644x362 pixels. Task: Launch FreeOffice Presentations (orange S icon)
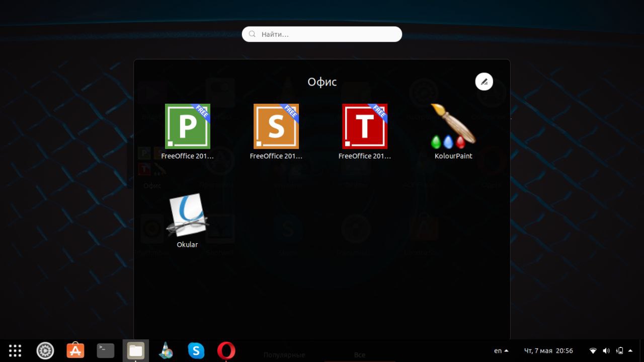click(276, 126)
